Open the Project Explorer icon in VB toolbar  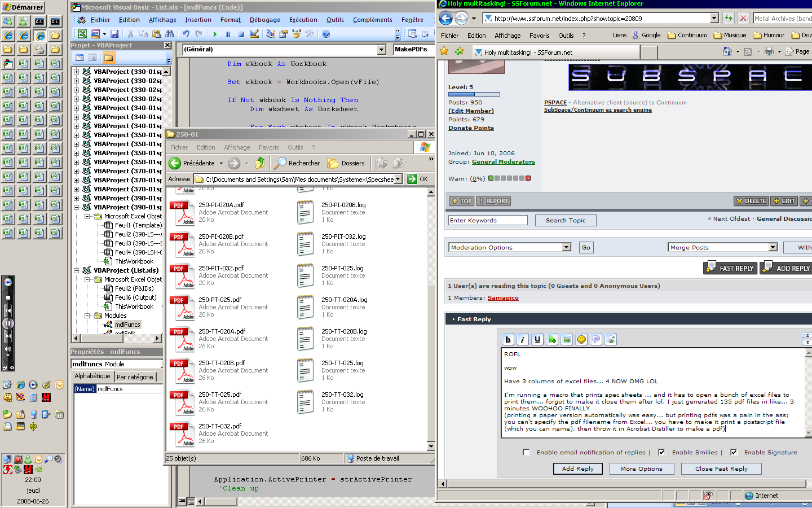(271, 34)
